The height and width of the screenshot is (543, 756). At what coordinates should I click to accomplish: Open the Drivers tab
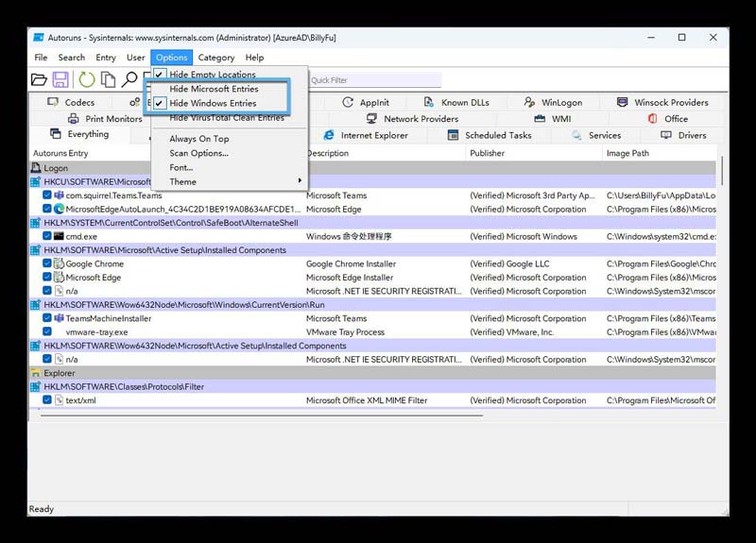pyautogui.click(x=683, y=135)
